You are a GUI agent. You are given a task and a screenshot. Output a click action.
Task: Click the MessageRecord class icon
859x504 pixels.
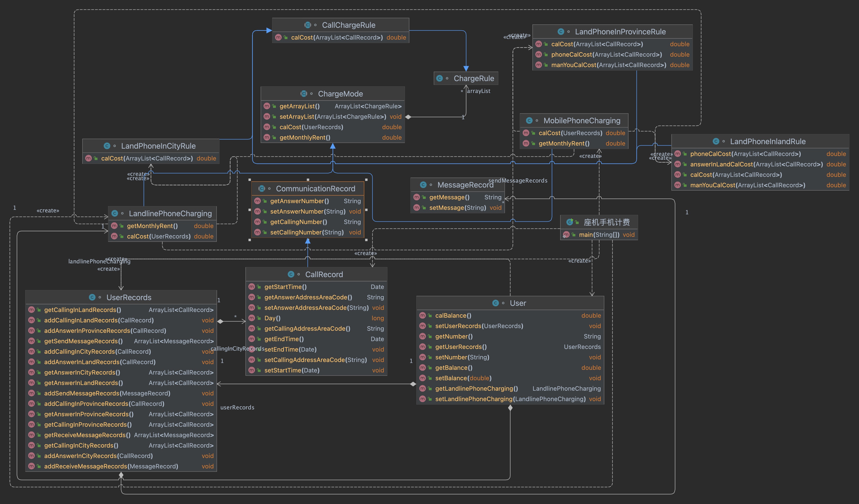coord(423,185)
